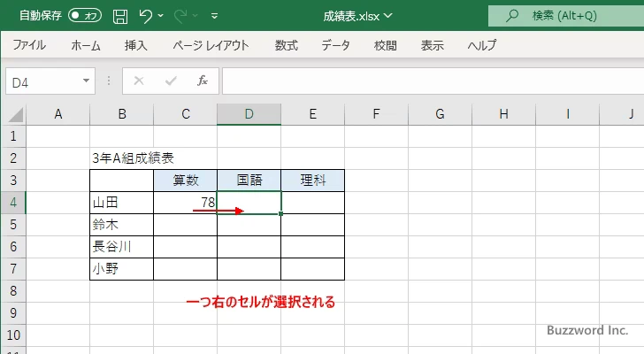Select column I header

click(x=567, y=114)
